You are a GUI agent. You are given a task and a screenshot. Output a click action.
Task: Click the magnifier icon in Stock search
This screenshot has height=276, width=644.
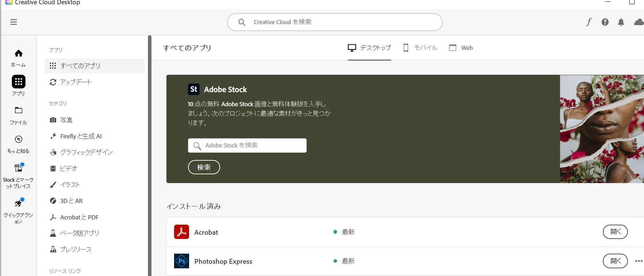pyautogui.click(x=197, y=146)
